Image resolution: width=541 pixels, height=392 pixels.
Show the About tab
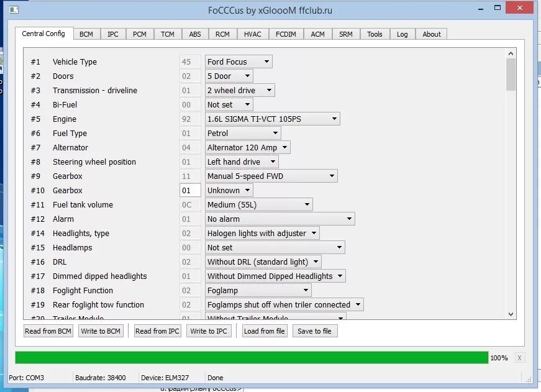(432, 34)
